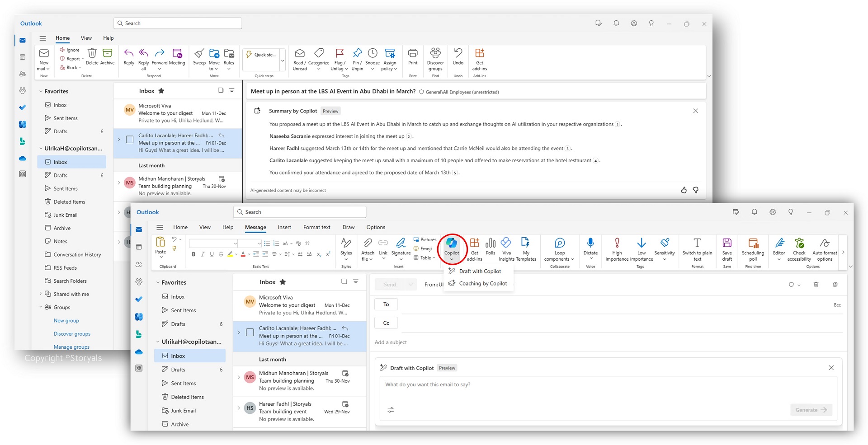Tick the checkbox on Carlito Lacanlale's email
Image resolution: width=868 pixels, height=445 pixels.
pyautogui.click(x=250, y=333)
